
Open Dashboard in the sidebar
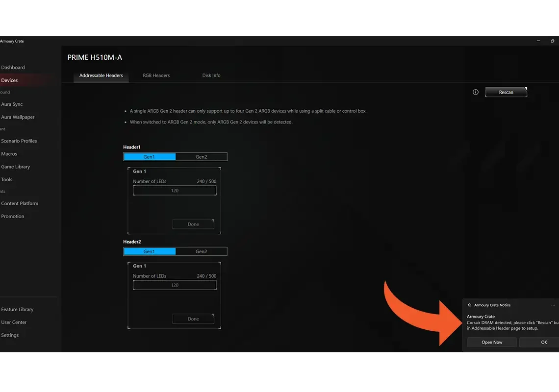point(13,67)
